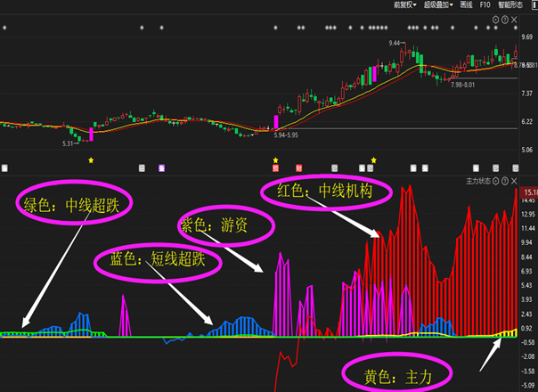Open help for the price chart panel
Viewport: 538px width, 392px height.
505,20
